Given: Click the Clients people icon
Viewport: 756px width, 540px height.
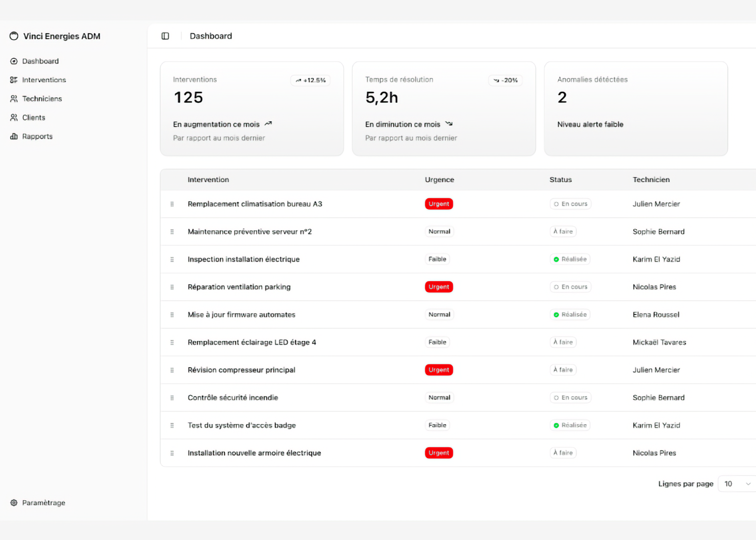Looking at the screenshot, I should point(14,118).
